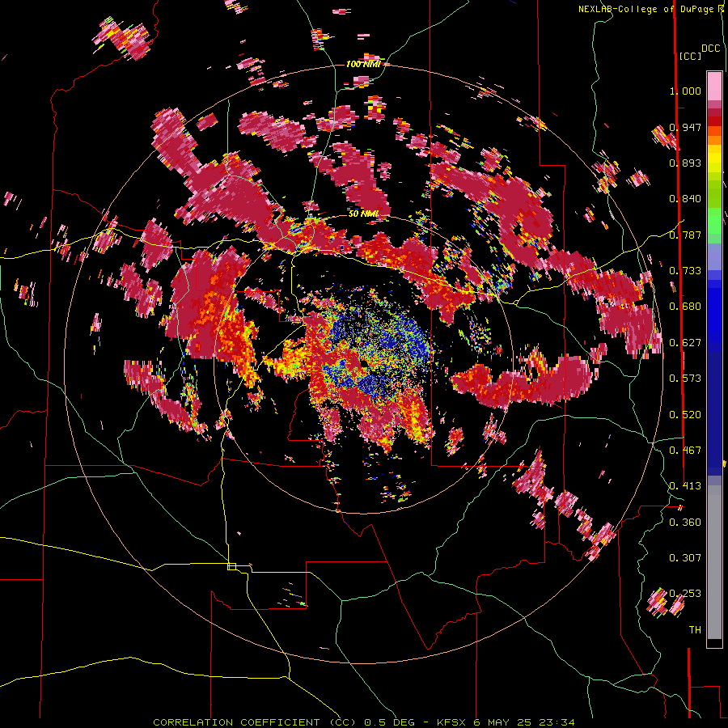The height and width of the screenshot is (728, 728).
Task: Select the bright green color bar segment
Action: click(714, 221)
